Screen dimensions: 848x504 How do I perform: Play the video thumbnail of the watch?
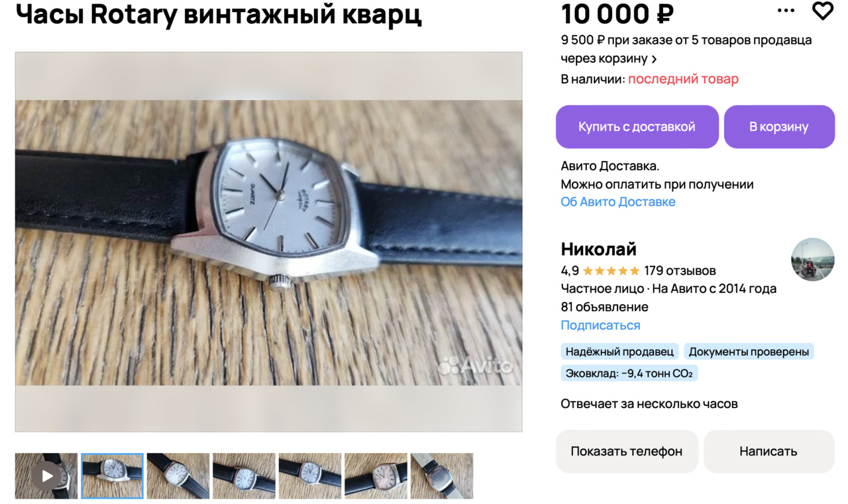tap(46, 476)
